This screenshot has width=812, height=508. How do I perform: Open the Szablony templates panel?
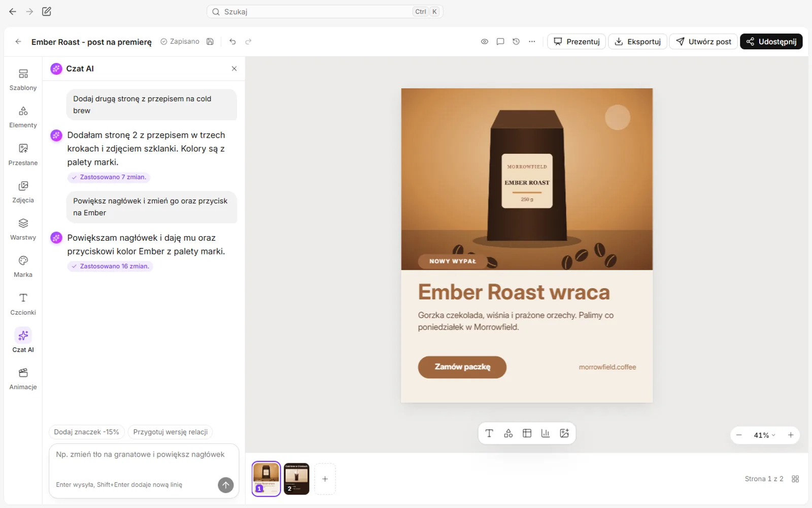click(23, 80)
